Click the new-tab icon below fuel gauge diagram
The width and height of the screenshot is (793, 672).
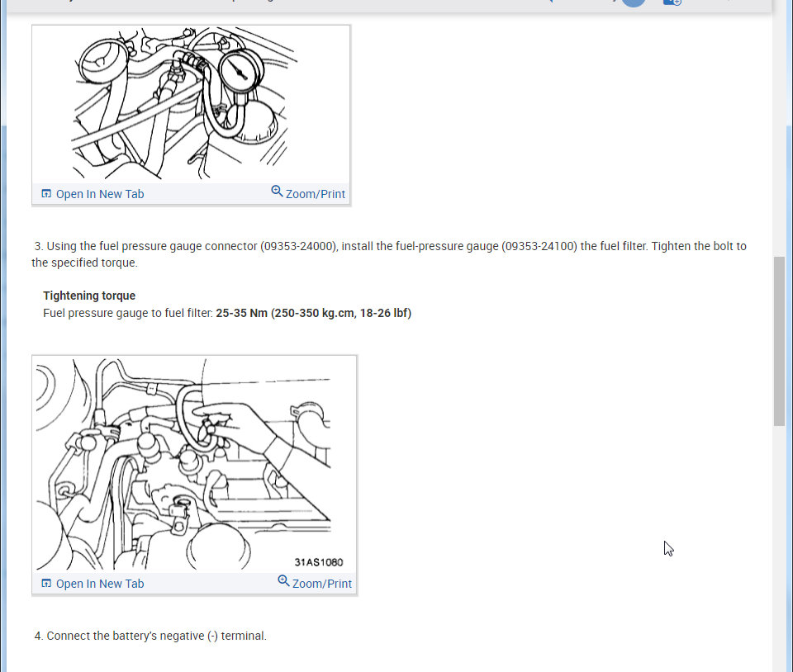[46, 194]
